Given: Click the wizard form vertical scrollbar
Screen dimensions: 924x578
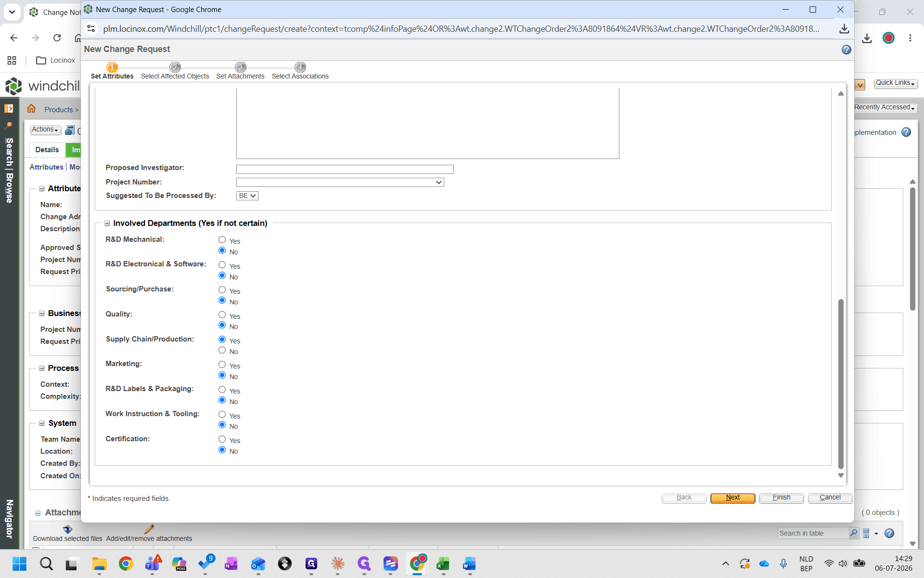Looking at the screenshot, I should tap(841, 383).
